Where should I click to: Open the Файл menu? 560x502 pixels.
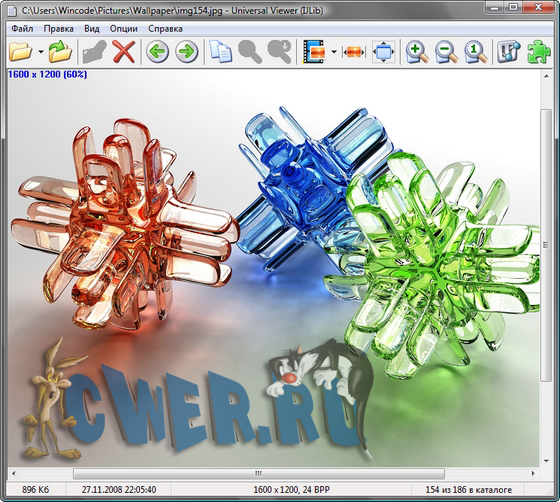[22, 29]
